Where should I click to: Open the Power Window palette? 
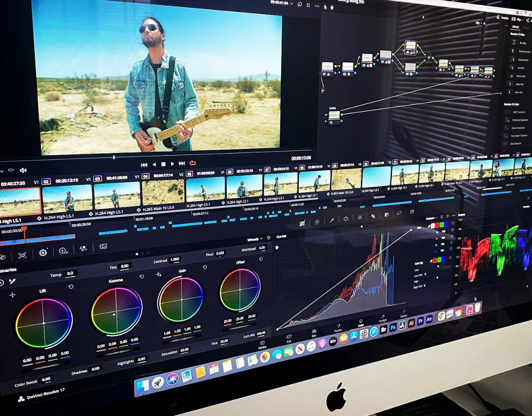pyautogui.click(x=346, y=218)
